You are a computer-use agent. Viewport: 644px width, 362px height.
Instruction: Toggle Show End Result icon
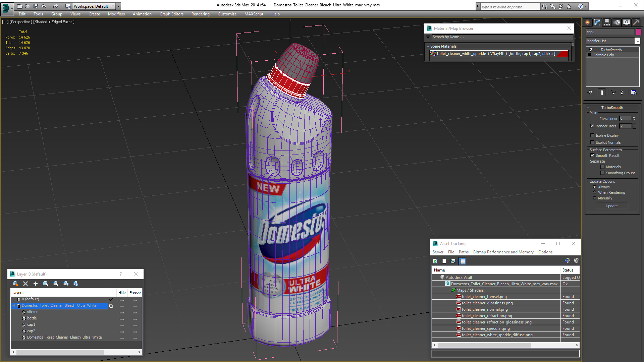(x=602, y=93)
